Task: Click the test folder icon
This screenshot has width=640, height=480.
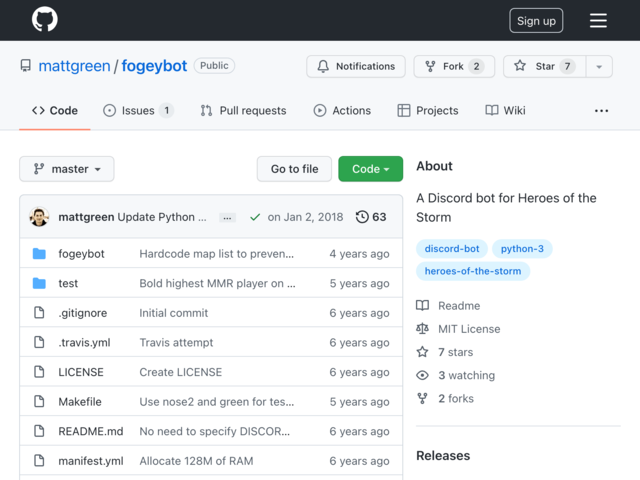Action: pos(39,283)
